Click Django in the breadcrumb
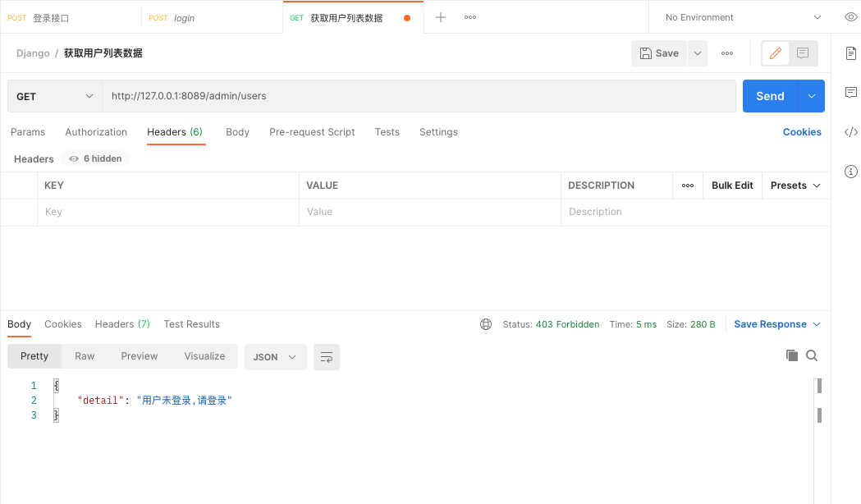 [33, 53]
